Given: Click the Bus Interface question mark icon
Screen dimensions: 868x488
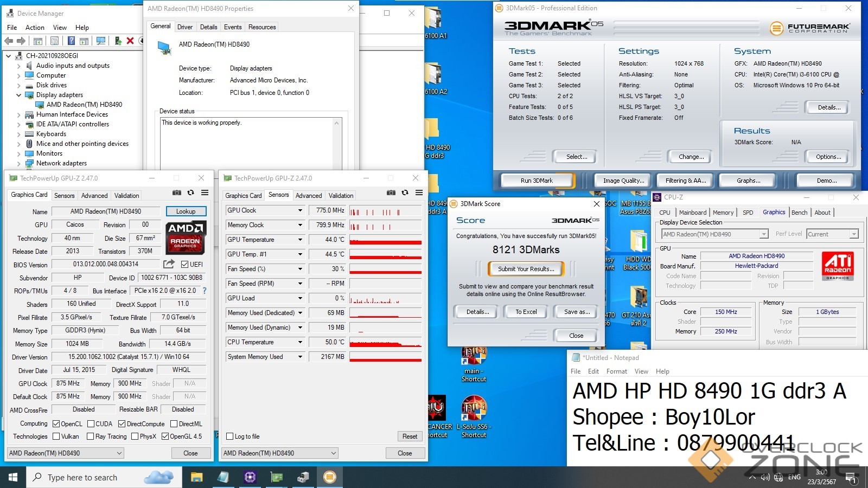Looking at the screenshot, I should pos(205,291).
